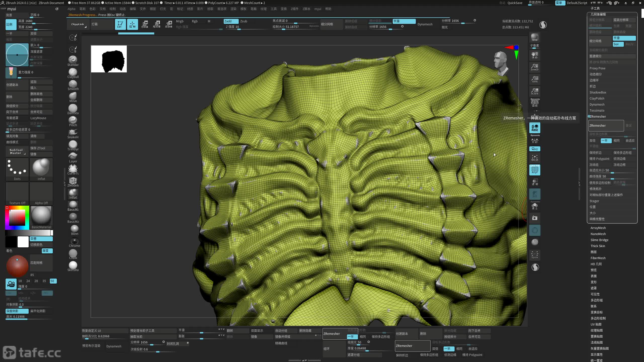Open the Alpha menu
This screenshot has height=362, width=644.
pyautogui.click(x=71, y=9)
